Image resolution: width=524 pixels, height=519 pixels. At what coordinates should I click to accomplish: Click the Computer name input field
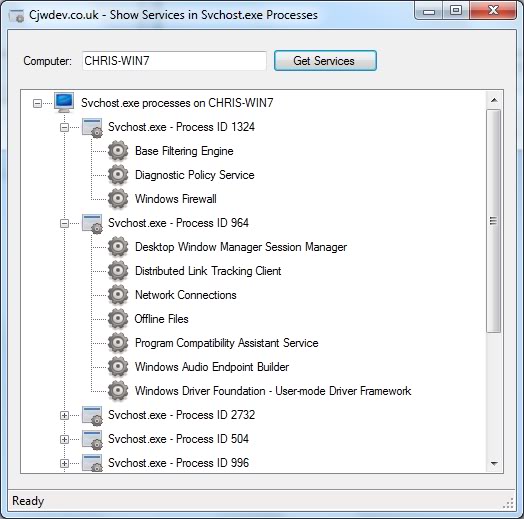174,61
